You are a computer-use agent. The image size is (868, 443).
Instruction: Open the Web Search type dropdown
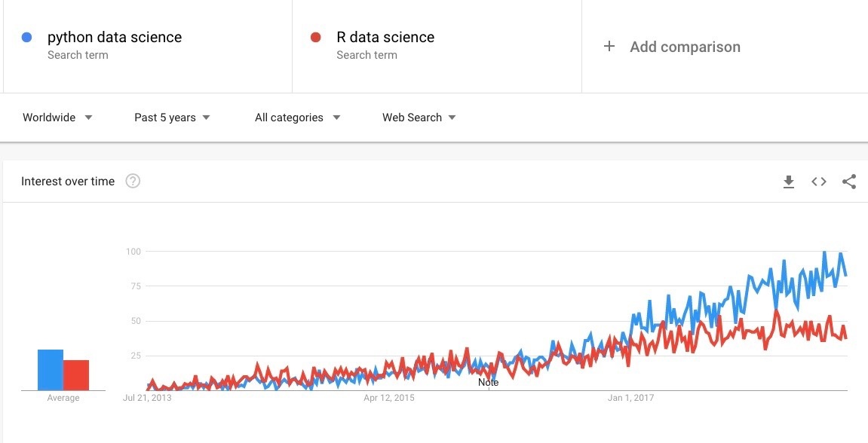[x=418, y=118]
